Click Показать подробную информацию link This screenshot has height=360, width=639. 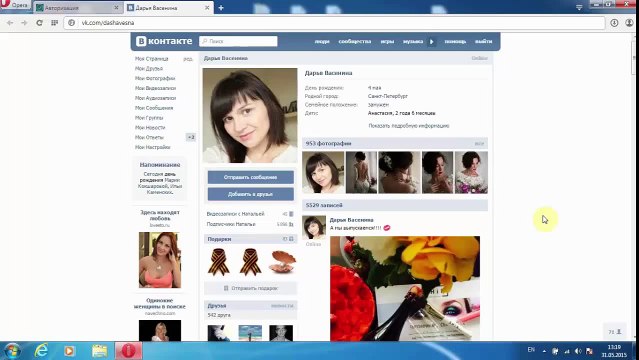[409, 126]
